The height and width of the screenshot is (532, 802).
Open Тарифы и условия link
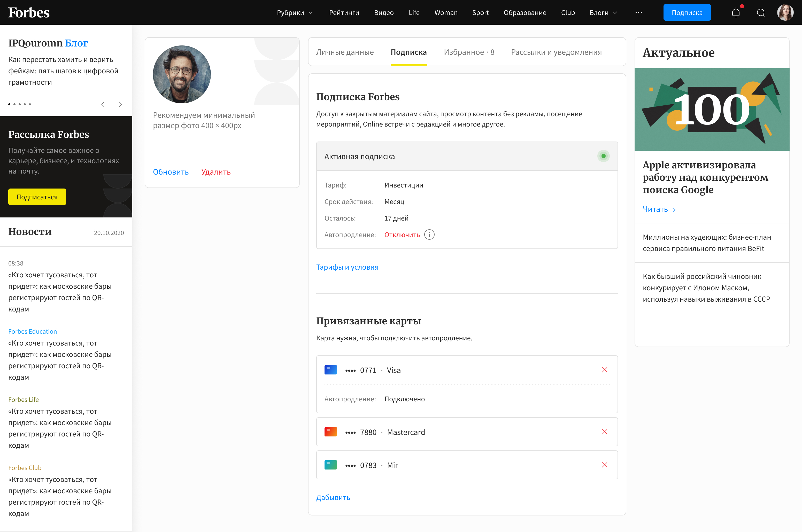(347, 267)
